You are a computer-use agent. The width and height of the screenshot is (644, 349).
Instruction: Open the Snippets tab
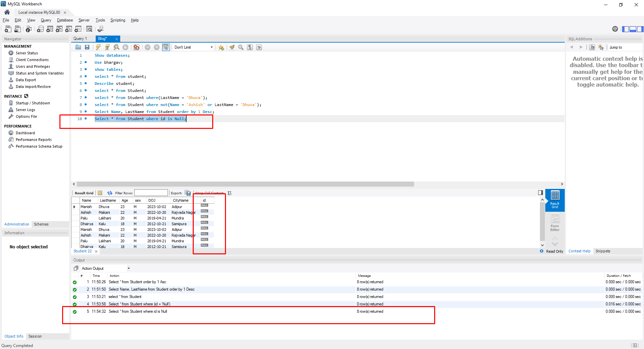pos(603,251)
